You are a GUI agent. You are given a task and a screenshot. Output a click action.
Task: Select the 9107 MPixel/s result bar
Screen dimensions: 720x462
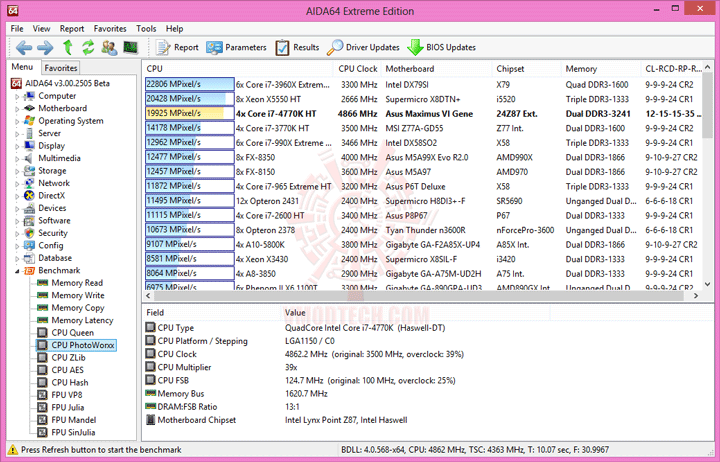pyautogui.click(x=190, y=244)
